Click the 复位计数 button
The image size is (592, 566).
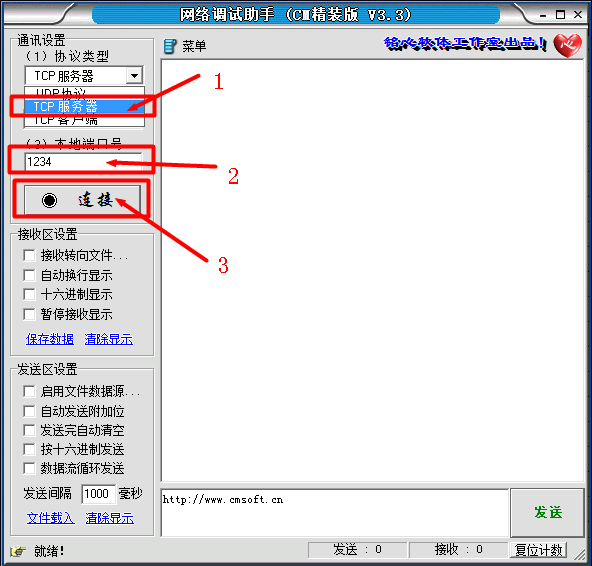coord(538,550)
